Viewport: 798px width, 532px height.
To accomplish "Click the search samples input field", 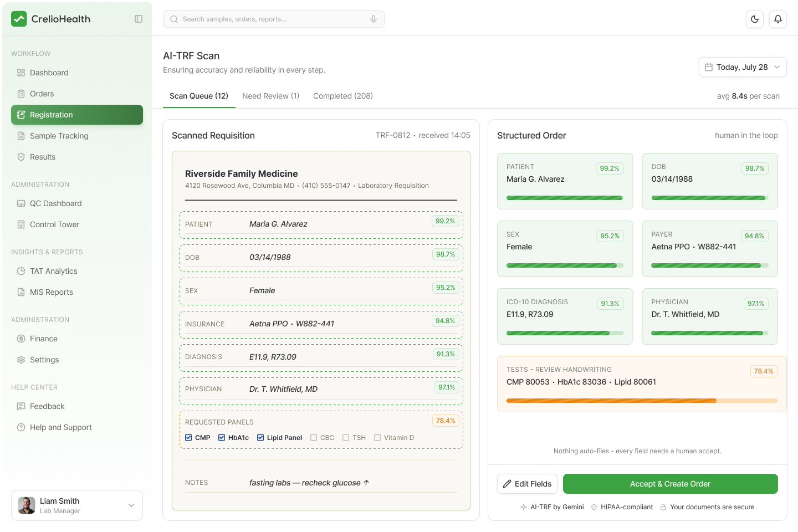I will [x=274, y=19].
